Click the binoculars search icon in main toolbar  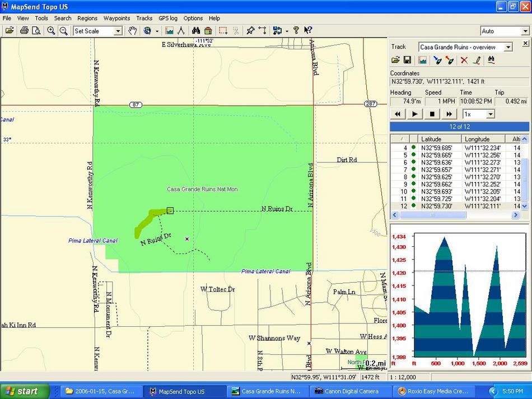pos(196,31)
